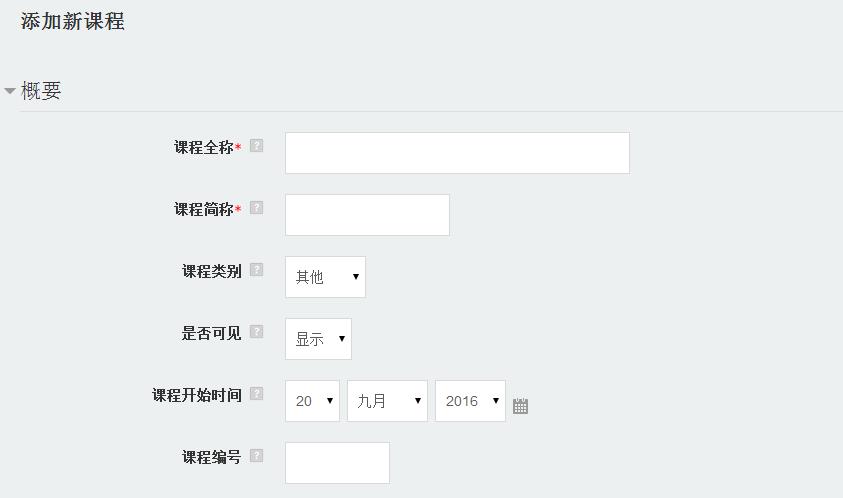Click the 课程全称 field label
Viewport: 843px width, 498px height.
204,147
